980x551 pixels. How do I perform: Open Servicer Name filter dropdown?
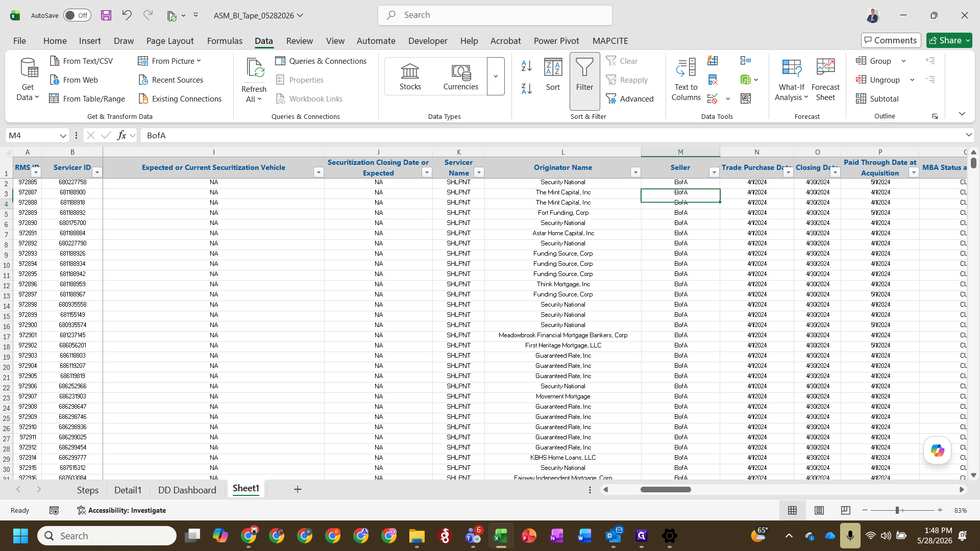tap(479, 172)
